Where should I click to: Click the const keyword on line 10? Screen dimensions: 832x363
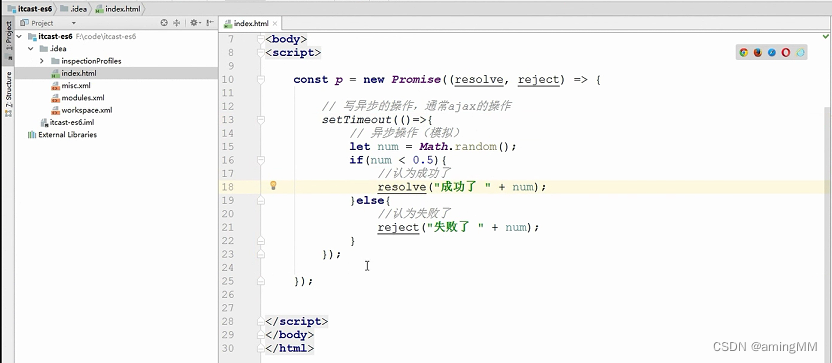(x=311, y=80)
